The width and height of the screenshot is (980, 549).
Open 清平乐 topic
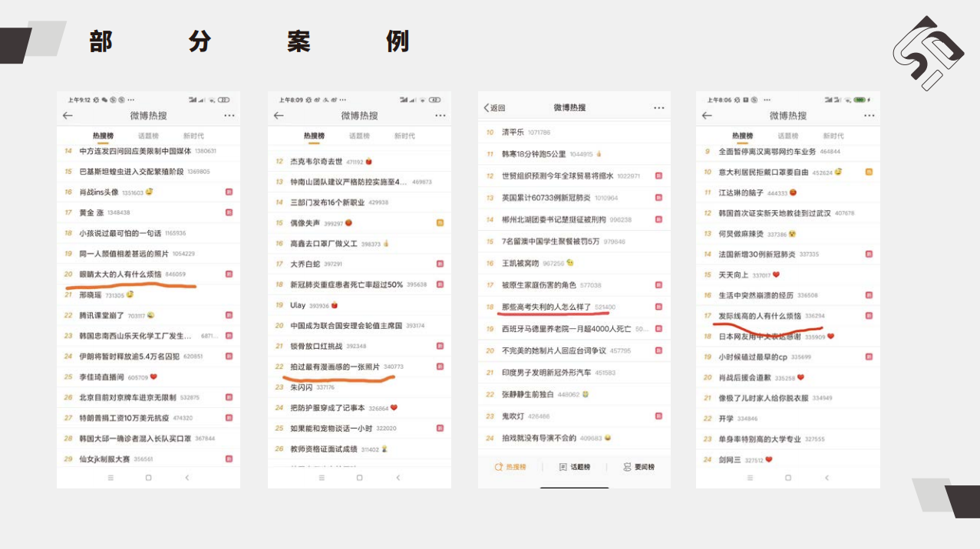point(513,133)
